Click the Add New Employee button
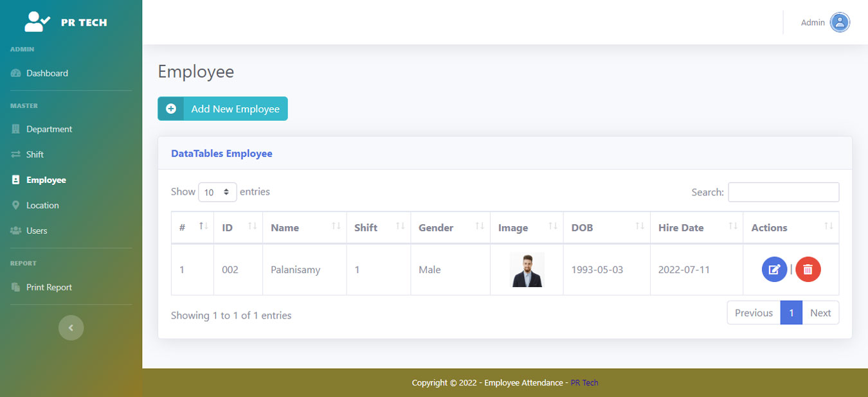This screenshot has width=868, height=397. pos(222,109)
